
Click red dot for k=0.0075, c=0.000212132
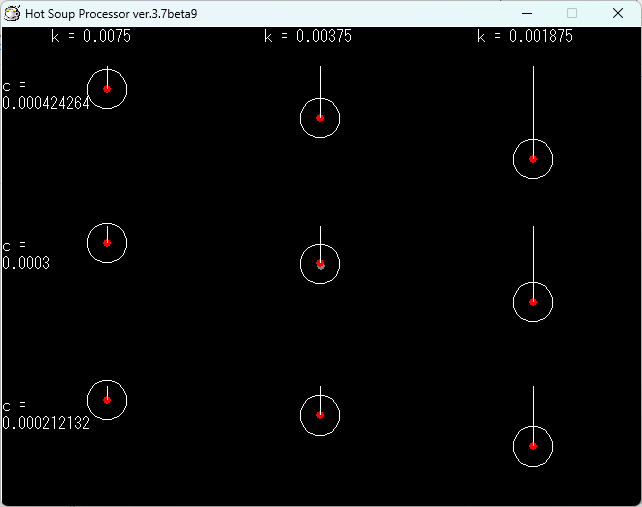107,400
